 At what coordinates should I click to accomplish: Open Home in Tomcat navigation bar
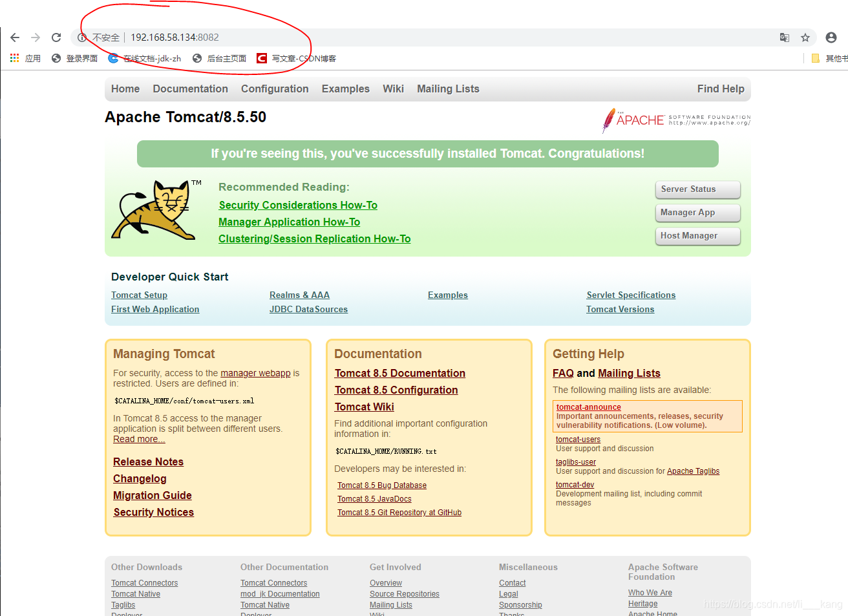(125, 89)
